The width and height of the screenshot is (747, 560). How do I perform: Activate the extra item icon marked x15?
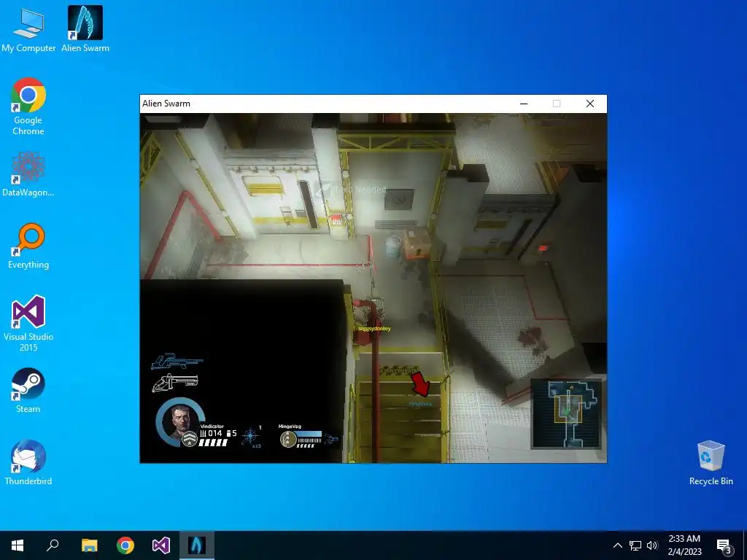tap(251, 437)
